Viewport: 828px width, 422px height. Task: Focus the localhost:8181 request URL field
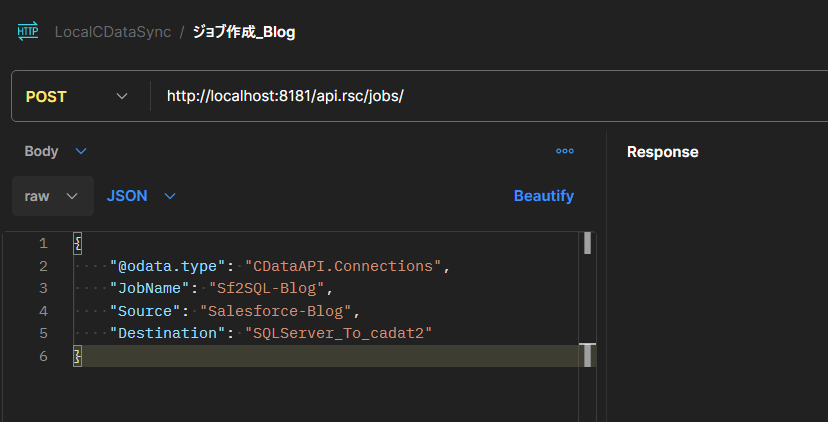tap(285, 96)
